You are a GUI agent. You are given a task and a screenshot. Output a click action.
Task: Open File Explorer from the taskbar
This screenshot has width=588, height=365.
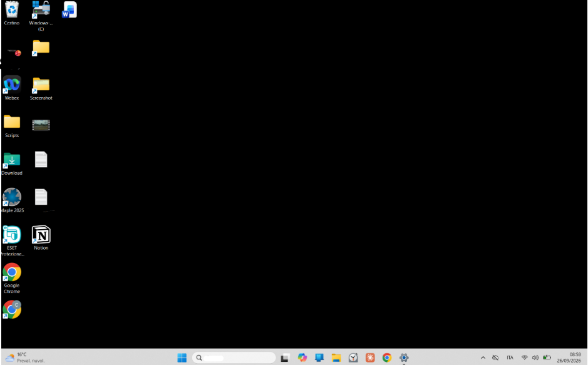click(336, 358)
